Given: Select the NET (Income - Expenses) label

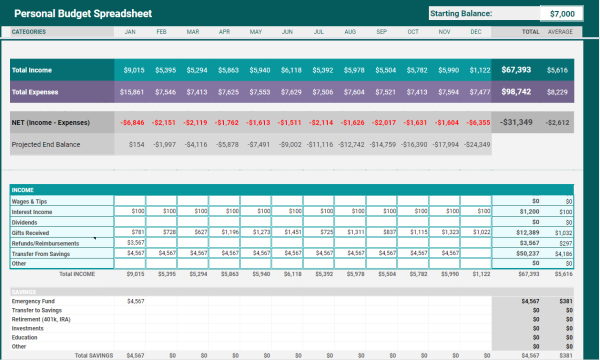Looking at the screenshot, I should [62, 122].
